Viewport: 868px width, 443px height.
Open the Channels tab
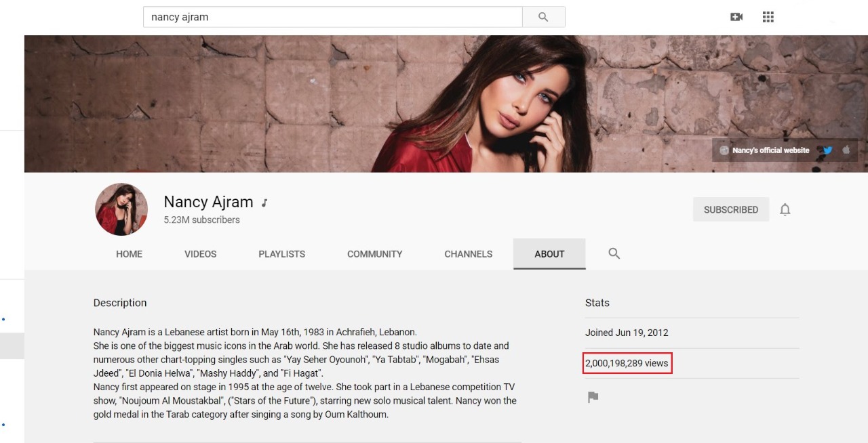tap(468, 254)
